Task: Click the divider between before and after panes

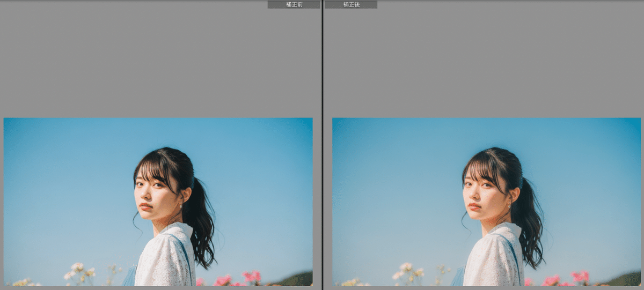Action: coord(322,145)
